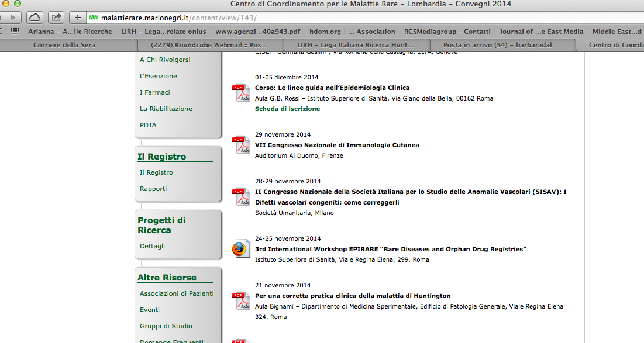Open PDF icon for Epidemiologia Clinica course
Viewport: 644px width, 343px height.
click(x=240, y=93)
